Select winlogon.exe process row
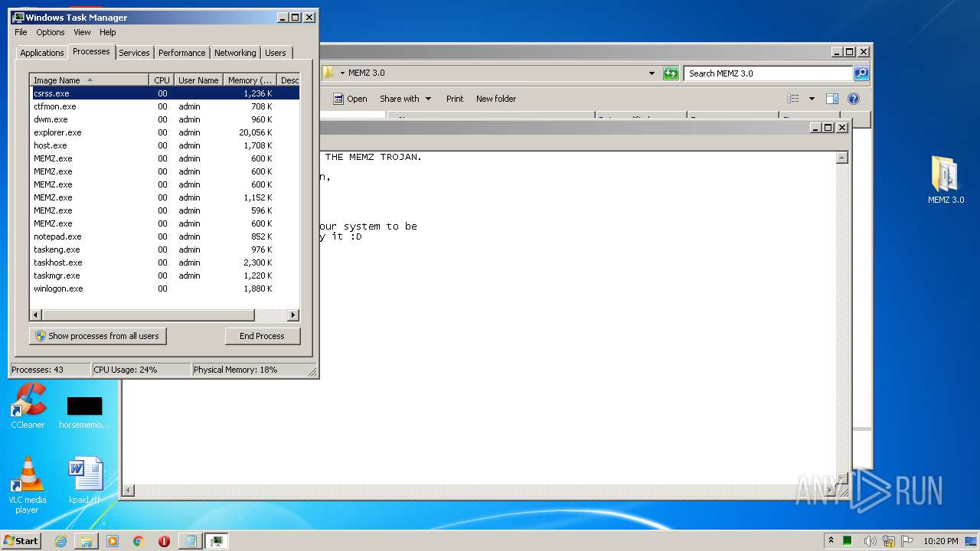980x551 pixels. tap(165, 289)
